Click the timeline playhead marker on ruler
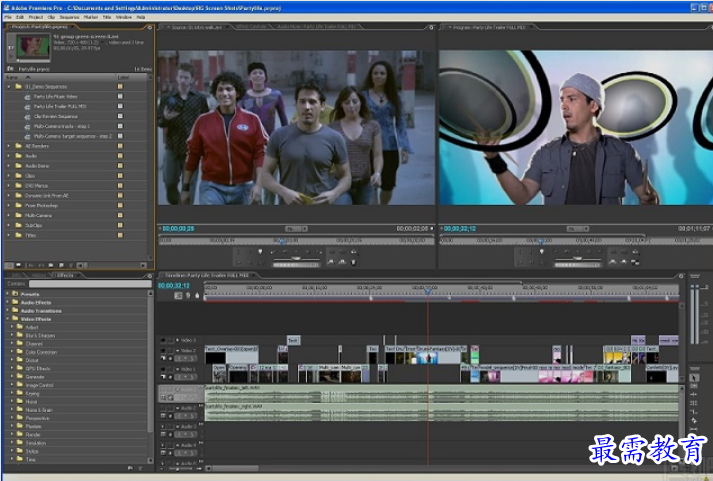 427,291
